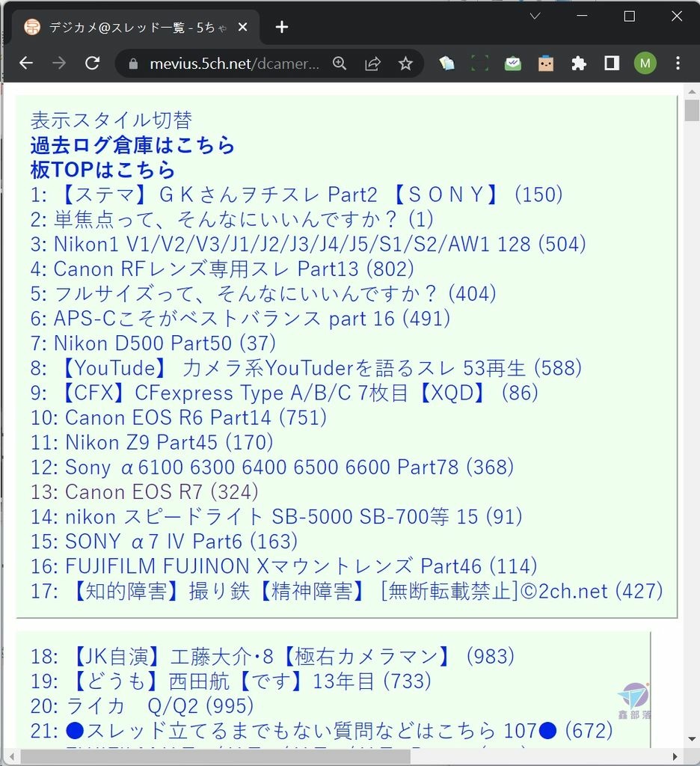Viewport: 700px width, 766px height.
Task: Open thread 15 SONY α7 IV Part6
Action: click(x=164, y=542)
